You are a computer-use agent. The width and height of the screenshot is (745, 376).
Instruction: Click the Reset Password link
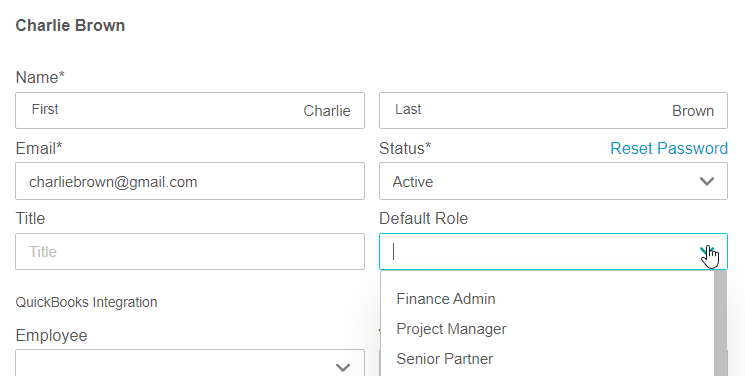(669, 148)
